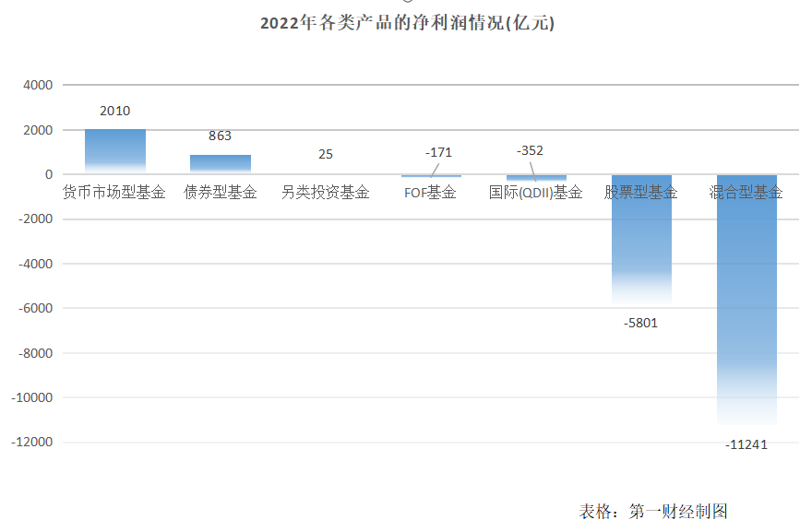This screenshot has height=532, width=812.
Task: Click the -171 data label
Action: pos(438,151)
